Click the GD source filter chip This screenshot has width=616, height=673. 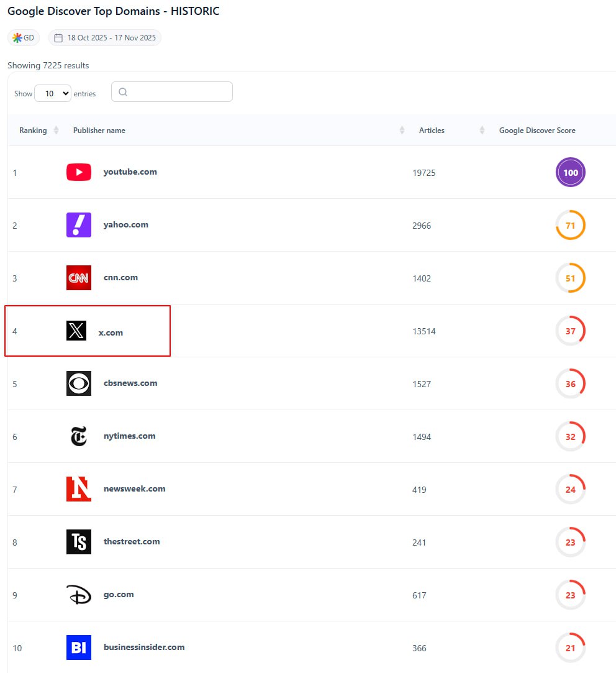24,38
